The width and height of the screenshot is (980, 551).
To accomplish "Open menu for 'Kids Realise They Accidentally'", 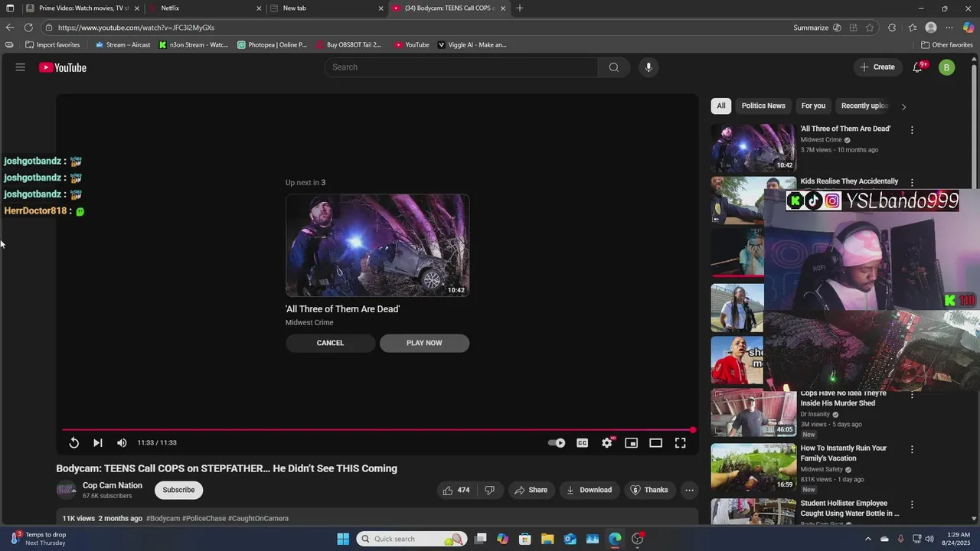I will click(912, 183).
